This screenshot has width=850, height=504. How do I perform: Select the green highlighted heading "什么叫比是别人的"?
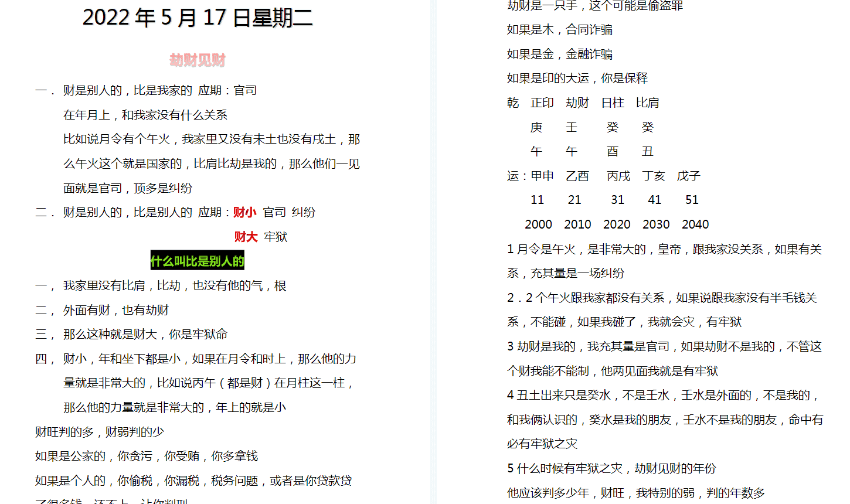(198, 261)
